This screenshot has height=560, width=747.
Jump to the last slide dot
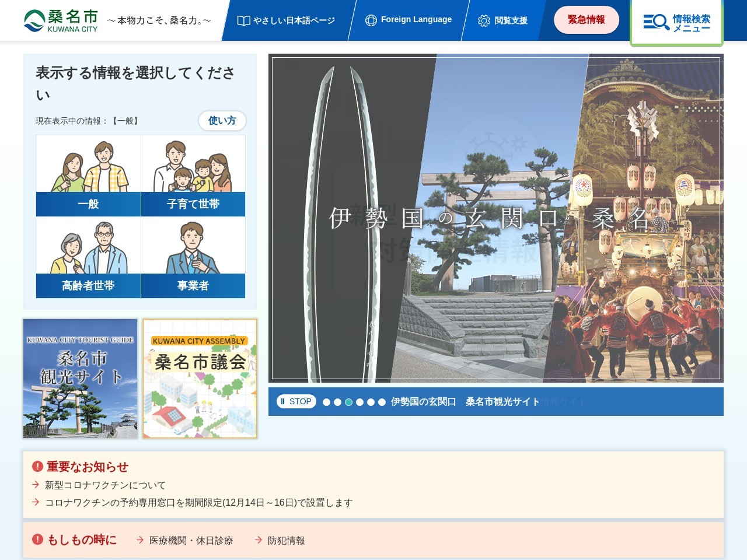pos(382,402)
